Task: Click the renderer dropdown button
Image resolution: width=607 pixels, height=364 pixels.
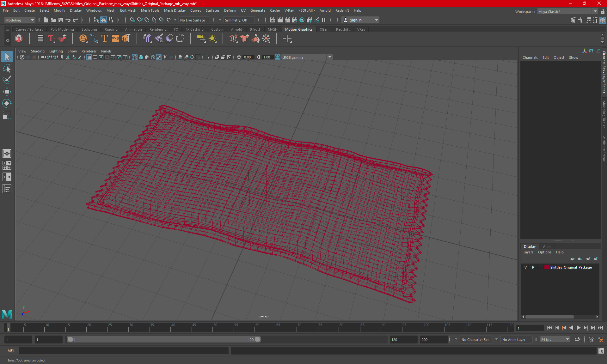Action: [x=89, y=51]
